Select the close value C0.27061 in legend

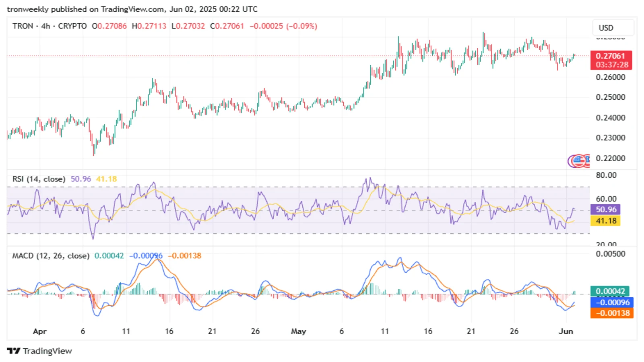[227, 26]
